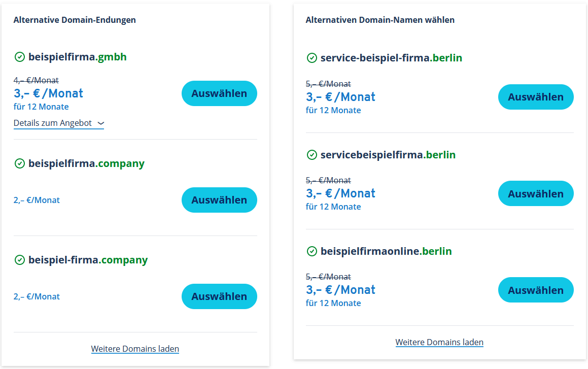
Task: Click the check icon beside beispiel-firma.company
Action: pyautogui.click(x=19, y=260)
